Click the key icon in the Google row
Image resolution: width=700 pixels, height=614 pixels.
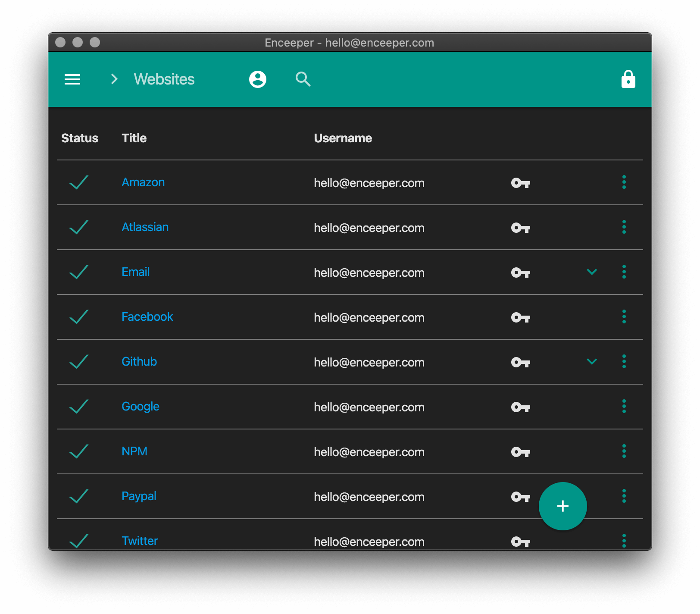[520, 407]
